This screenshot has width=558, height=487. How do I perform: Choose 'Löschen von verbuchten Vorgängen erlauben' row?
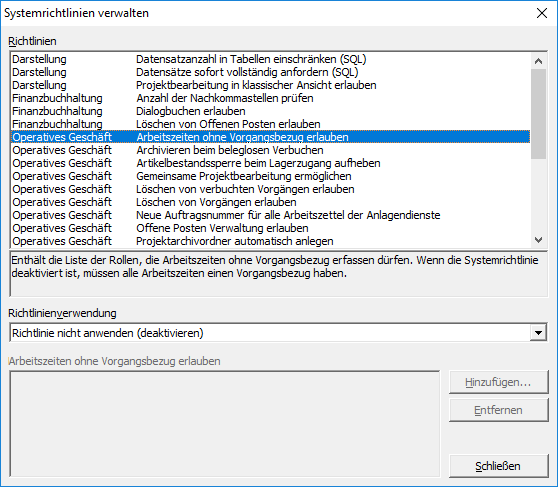pyautogui.click(x=270, y=189)
